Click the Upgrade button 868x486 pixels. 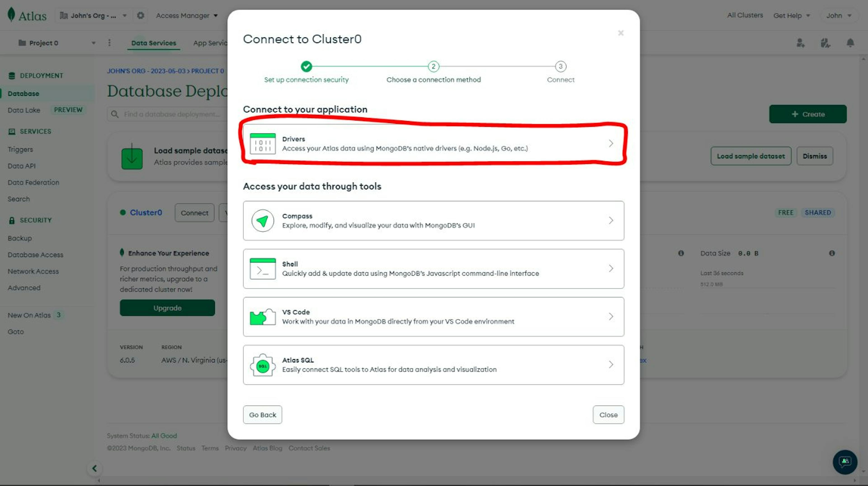(167, 308)
